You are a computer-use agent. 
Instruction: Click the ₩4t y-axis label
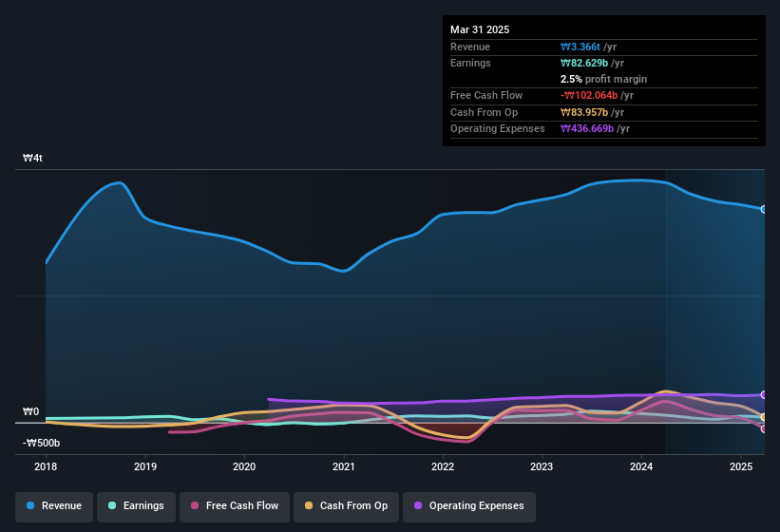(33, 158)
